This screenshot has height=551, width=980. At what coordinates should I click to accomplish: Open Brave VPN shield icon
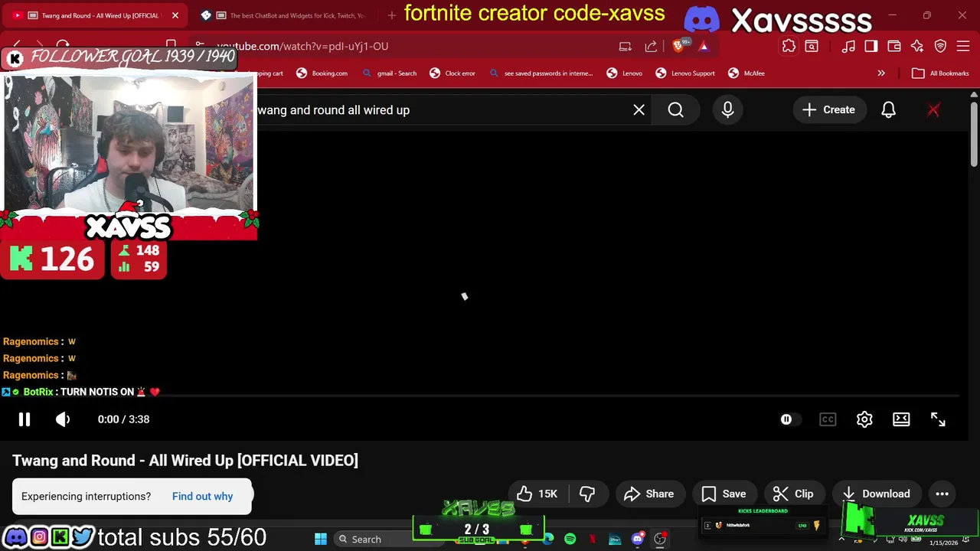tap(941, 46)
